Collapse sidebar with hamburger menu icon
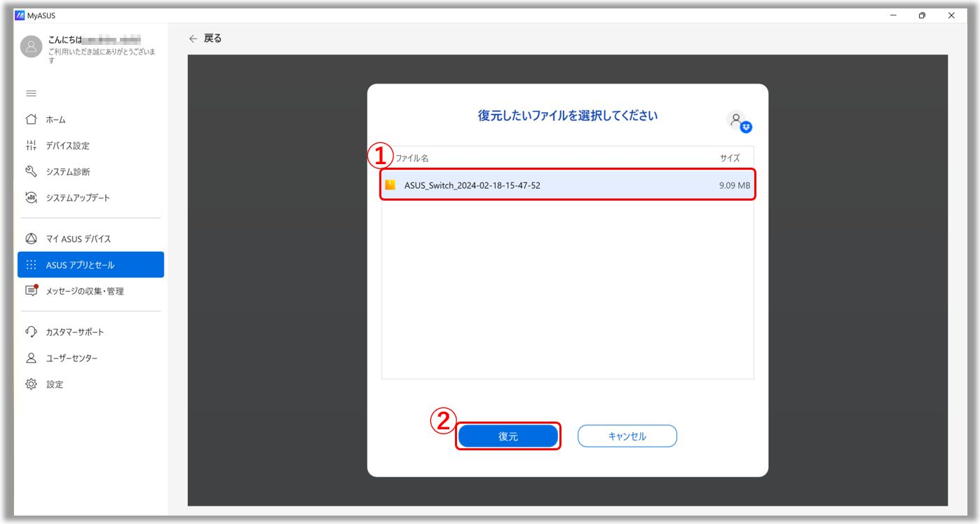The width and height of the screenshot is (980, 524). (x=31, y=94)
